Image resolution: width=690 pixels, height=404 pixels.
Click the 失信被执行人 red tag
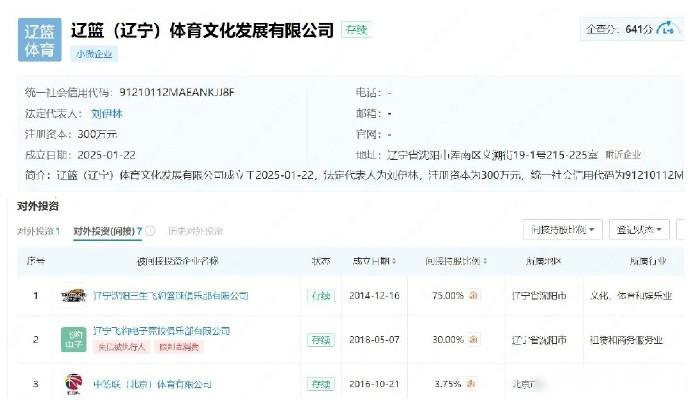[x=121, y=347]
